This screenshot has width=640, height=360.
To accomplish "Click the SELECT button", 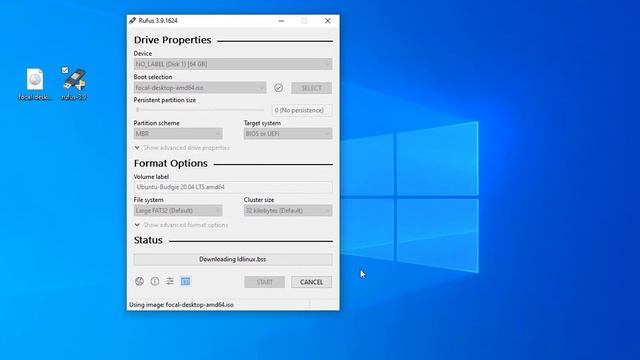I will pyautogui.click(x=311, y=88).
